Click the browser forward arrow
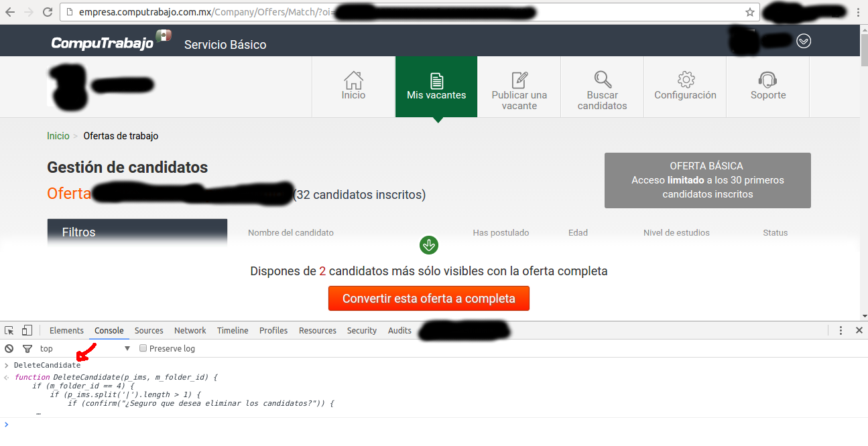The width and height of the screenshot is (868, 446). (28, 12)
